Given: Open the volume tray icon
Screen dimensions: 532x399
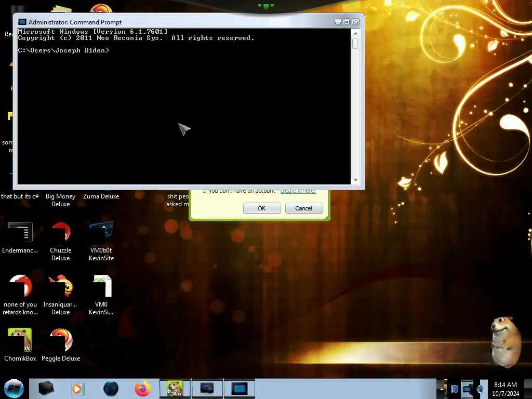Looking at the screenshot, I should pyautogui.click(x=480, y=389).
